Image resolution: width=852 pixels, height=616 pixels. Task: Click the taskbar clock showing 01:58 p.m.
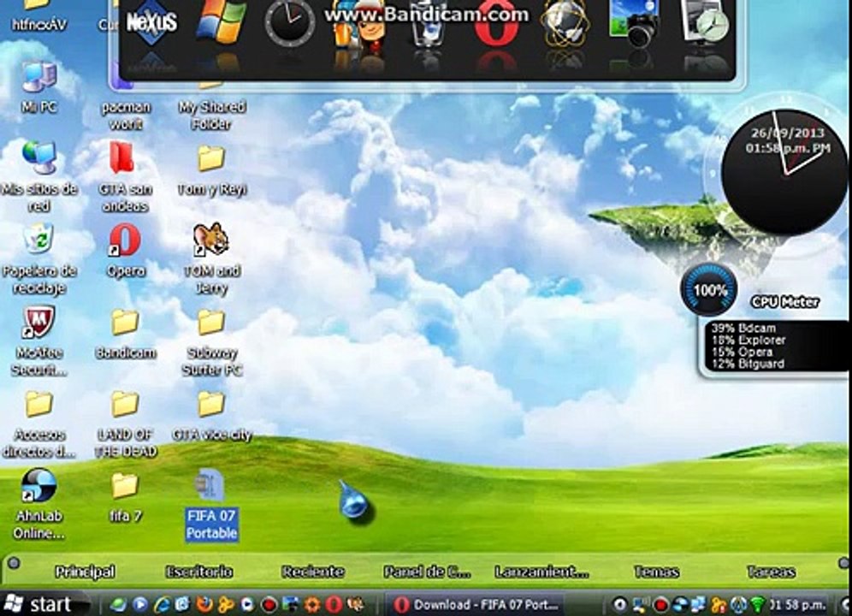pos(797,605)
